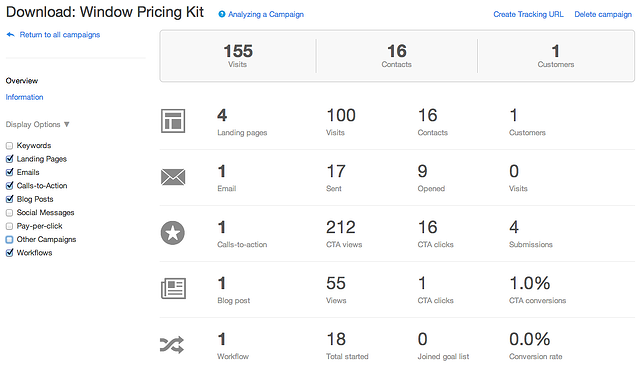Click the back arrow beside Return to all campaigns

click(11, 35)
